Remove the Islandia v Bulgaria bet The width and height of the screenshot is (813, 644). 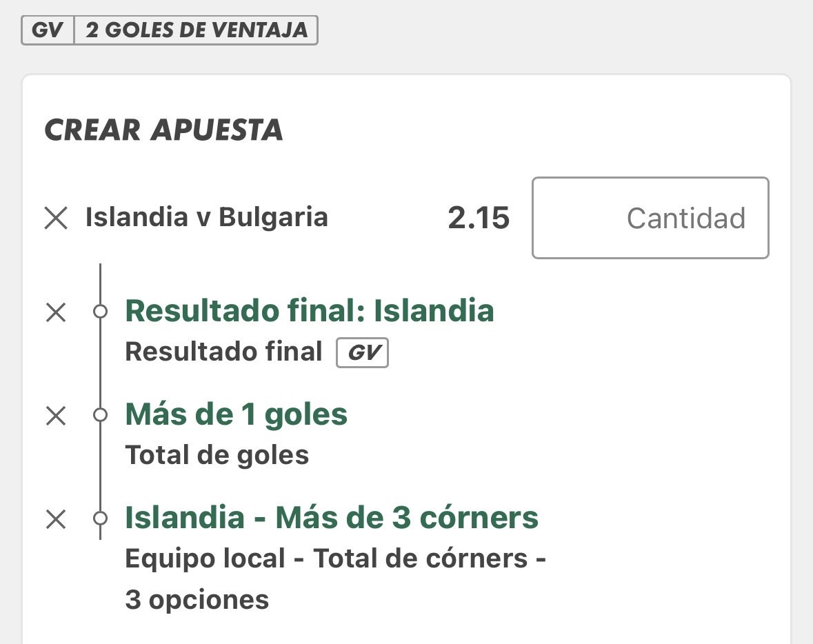[56, 218]
